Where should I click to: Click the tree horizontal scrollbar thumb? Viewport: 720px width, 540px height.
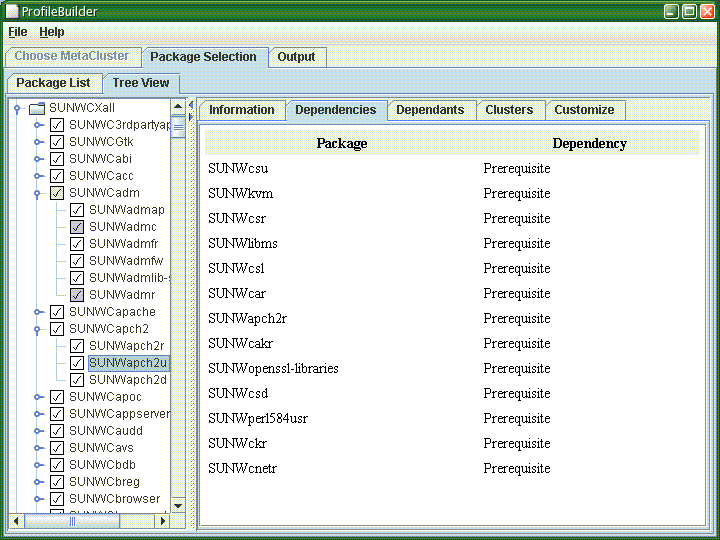pos(72,521)
